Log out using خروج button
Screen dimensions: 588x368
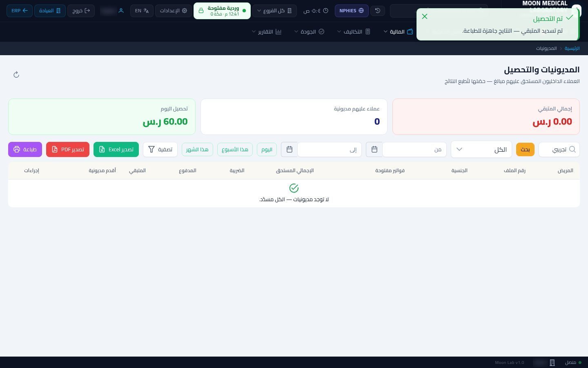point(81,11)
